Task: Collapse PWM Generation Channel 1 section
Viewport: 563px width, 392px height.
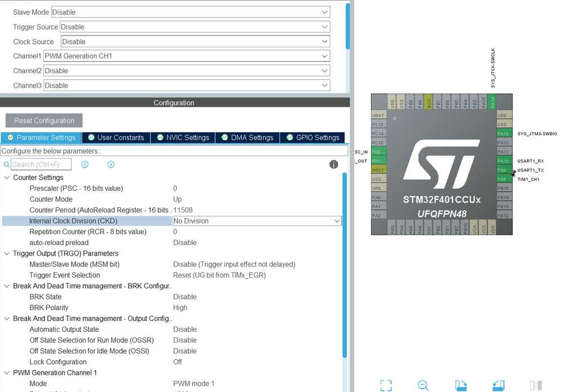Action: pyautogui.click(x=6, y=373)
